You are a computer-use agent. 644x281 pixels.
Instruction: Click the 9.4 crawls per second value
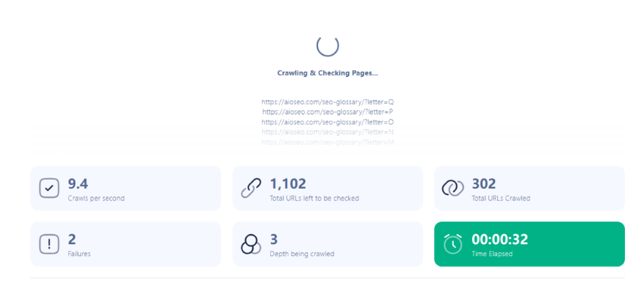pos(78,184)
